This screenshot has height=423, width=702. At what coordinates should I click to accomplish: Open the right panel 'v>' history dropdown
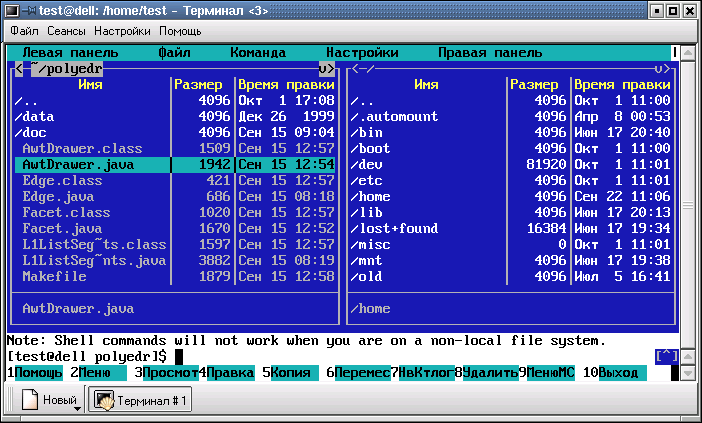click(x=661, y=69)
